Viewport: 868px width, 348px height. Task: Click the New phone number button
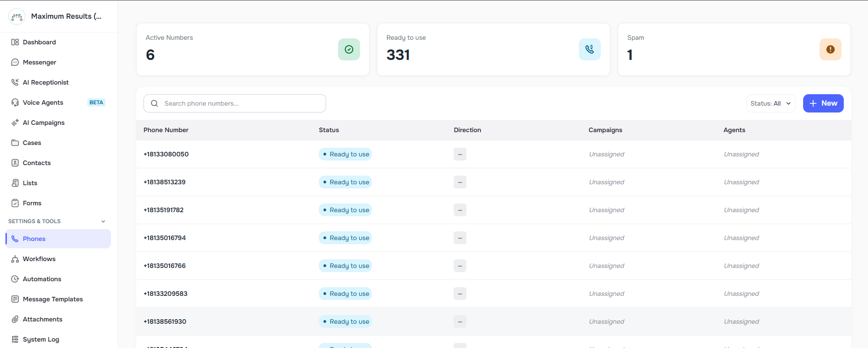(823, 103)
